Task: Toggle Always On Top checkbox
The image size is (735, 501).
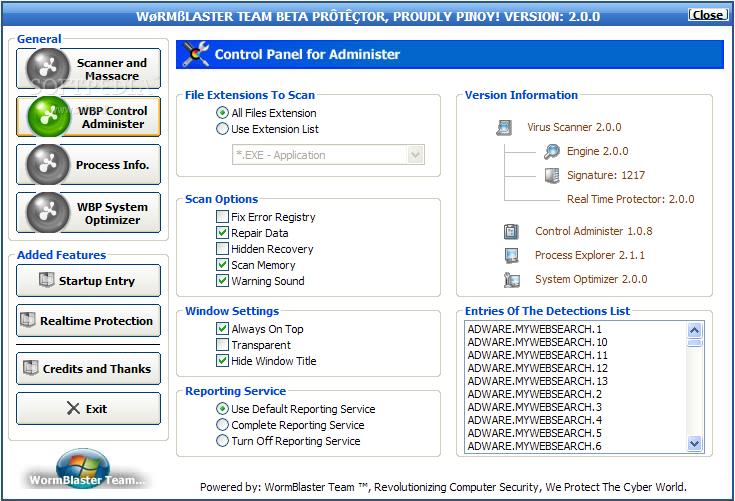Action: (222, 329)
